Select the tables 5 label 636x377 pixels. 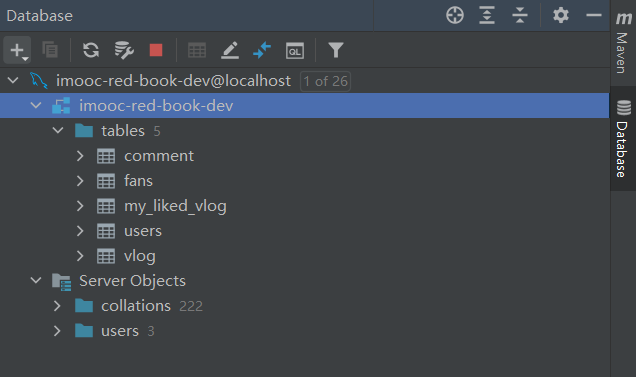pyautogui.click(x=131, y=131)
